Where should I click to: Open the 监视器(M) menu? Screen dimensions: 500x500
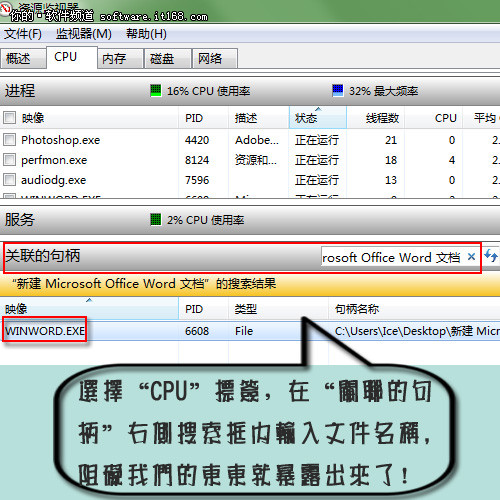pos(83,34)
